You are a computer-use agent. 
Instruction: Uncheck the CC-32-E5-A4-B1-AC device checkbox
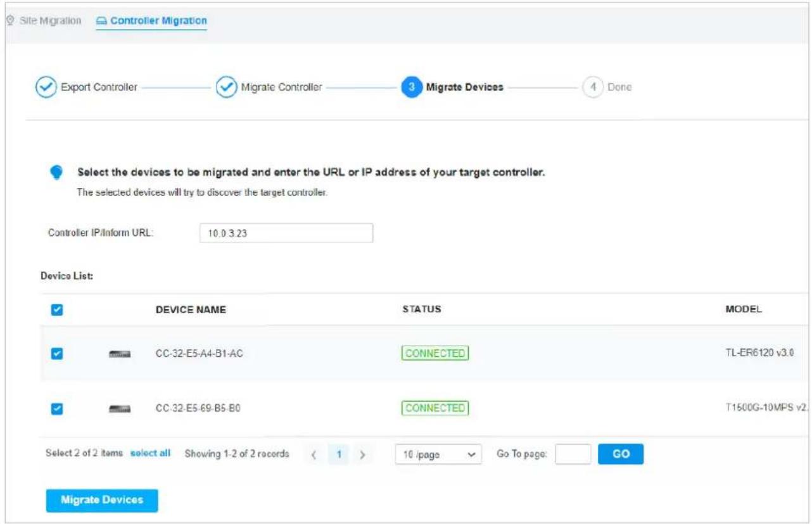pos(56,354)
